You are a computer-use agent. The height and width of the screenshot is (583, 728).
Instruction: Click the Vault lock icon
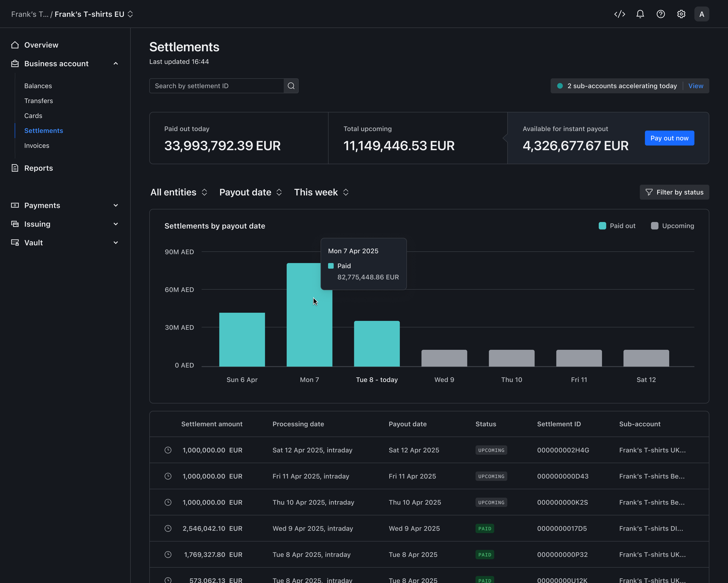point(15,243)
